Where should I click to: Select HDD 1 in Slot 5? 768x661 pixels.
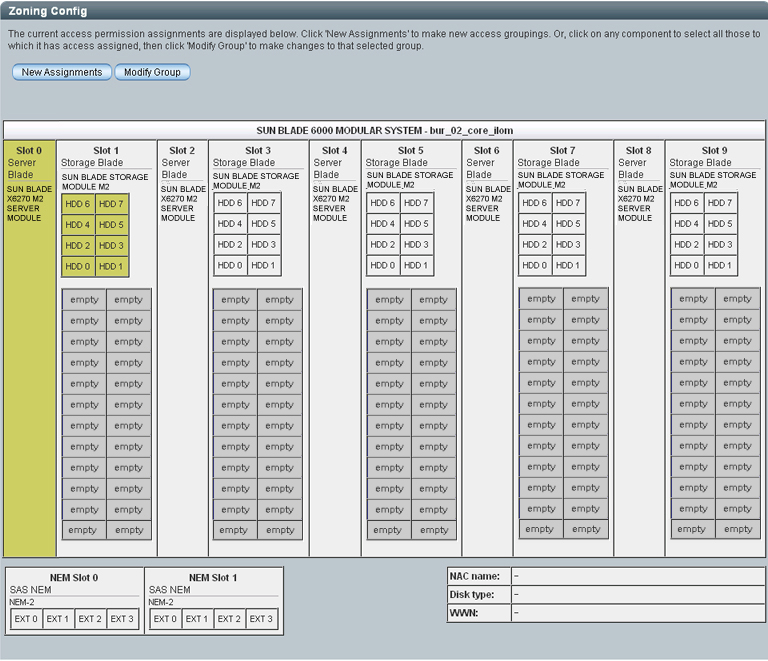416,265
